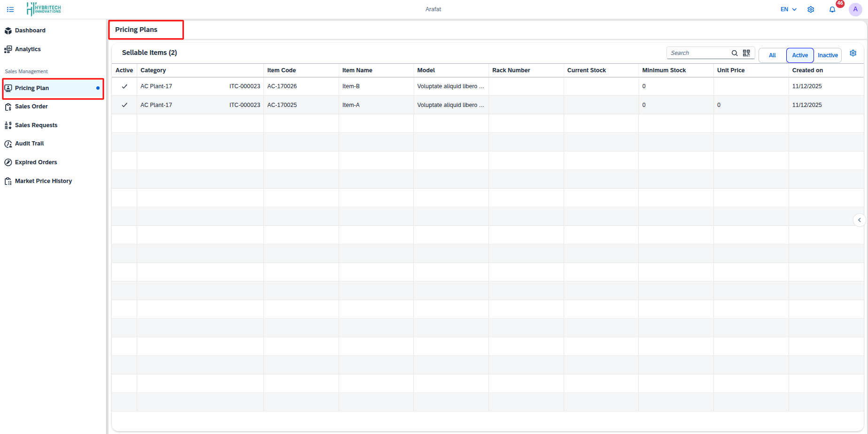Switch filter to Inactive items
This screenshot has width=868, height=434.
(x=828, y=55)
